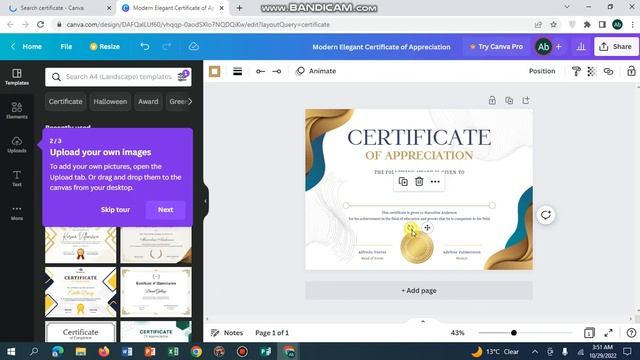Viewport: 640px width, 360px height.
Task: Open line style options
Action: pos(238,71)
